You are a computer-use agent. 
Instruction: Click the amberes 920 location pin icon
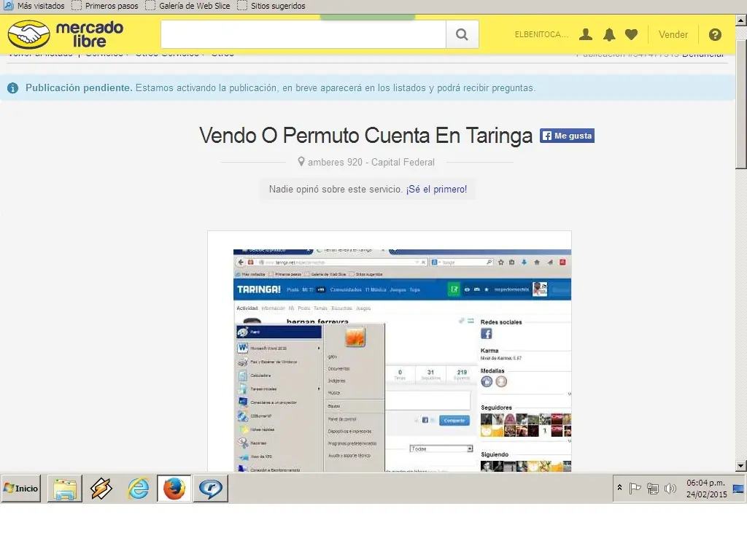(x=301, y=162)
